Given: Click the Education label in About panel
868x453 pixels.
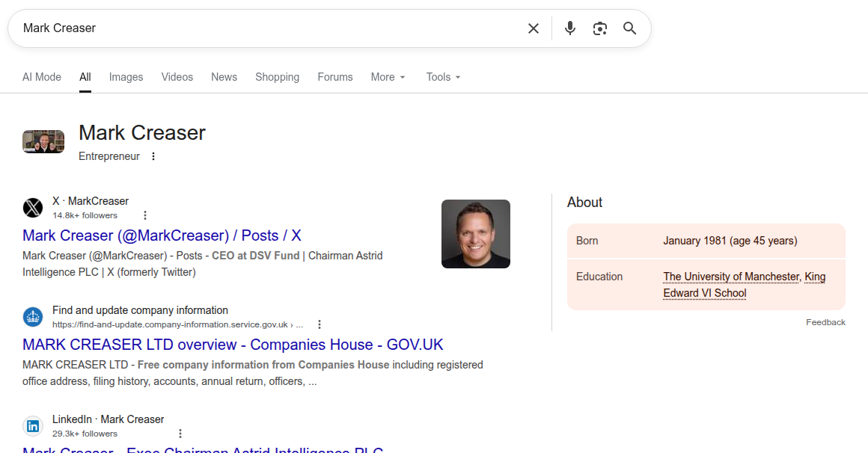Looking at the screenshot, I should (599, 277).
